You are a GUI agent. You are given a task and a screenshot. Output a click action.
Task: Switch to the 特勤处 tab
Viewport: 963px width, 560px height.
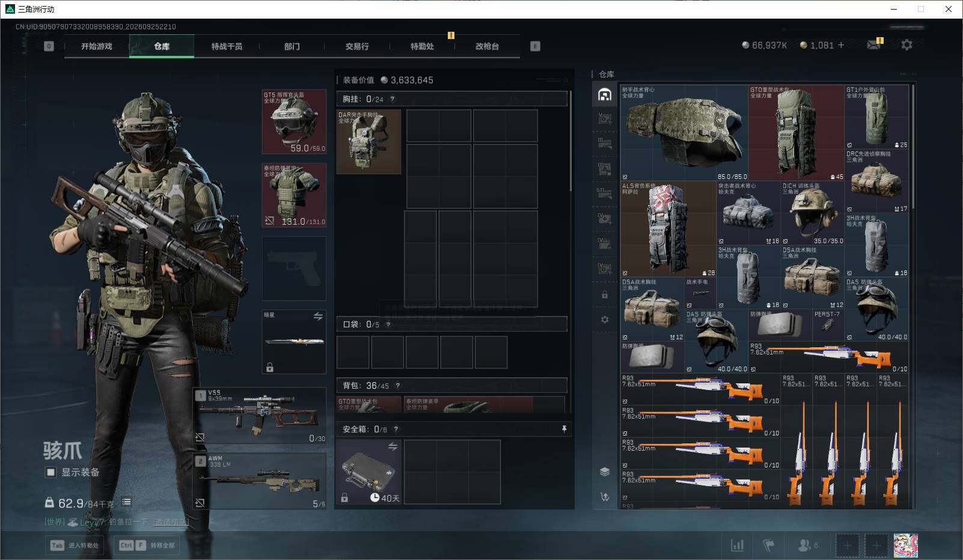click(x=422, y=46)
